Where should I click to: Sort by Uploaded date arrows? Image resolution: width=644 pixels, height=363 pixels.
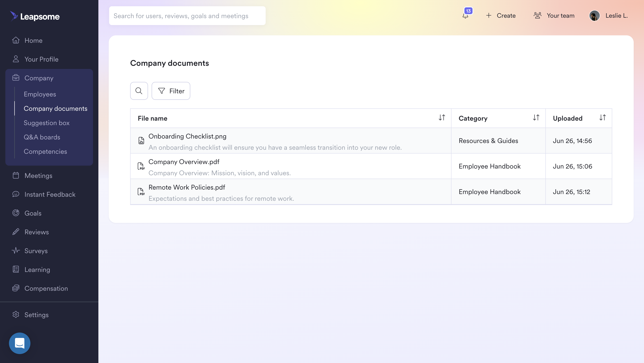[x=602, y=118]
